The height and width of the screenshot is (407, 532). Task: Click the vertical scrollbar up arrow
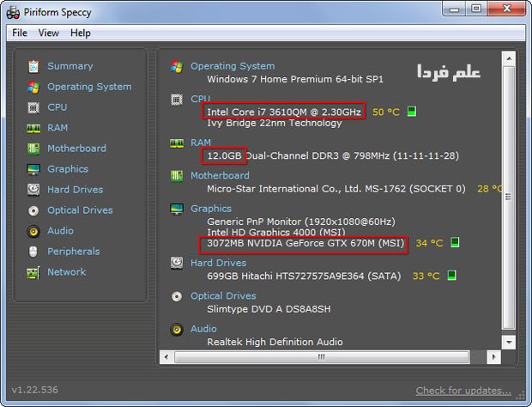click(509, 58)
